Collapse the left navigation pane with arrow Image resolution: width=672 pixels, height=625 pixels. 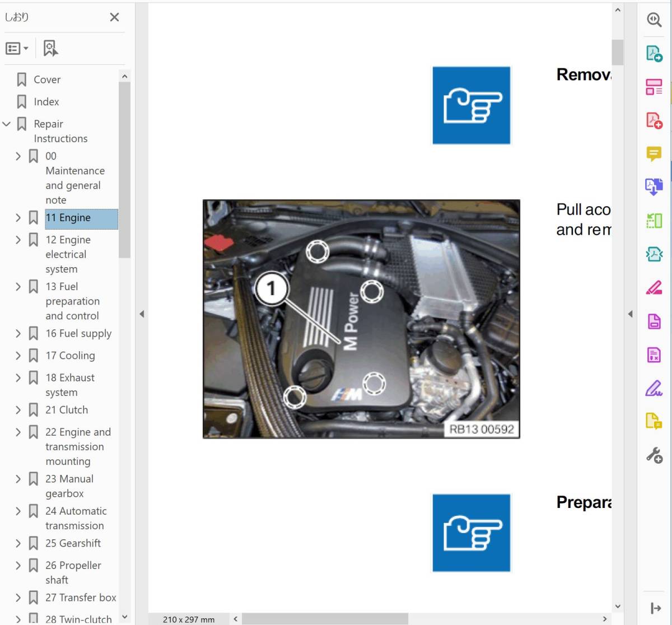click(x=142, y=314)
